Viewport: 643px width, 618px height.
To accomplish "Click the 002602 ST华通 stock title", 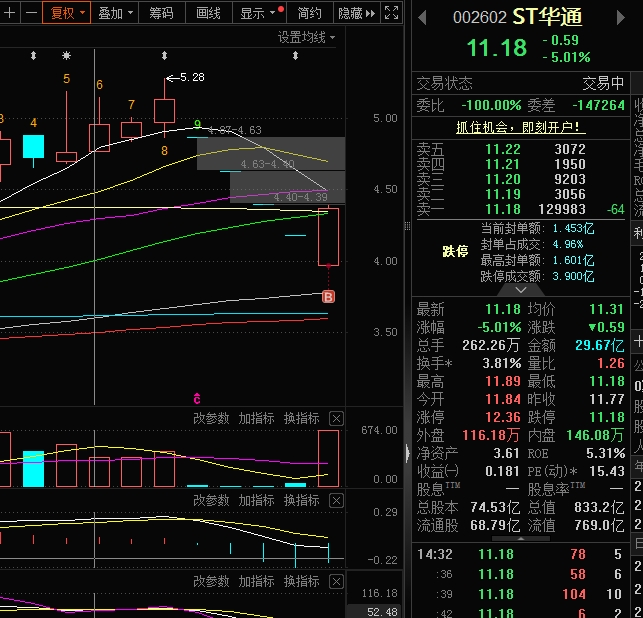I will 518,17.
